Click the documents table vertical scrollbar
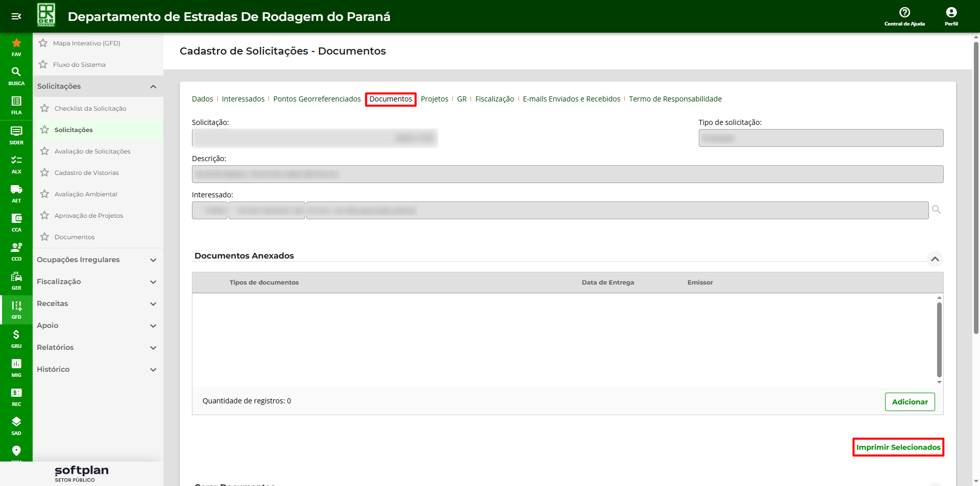 (939, 340)
